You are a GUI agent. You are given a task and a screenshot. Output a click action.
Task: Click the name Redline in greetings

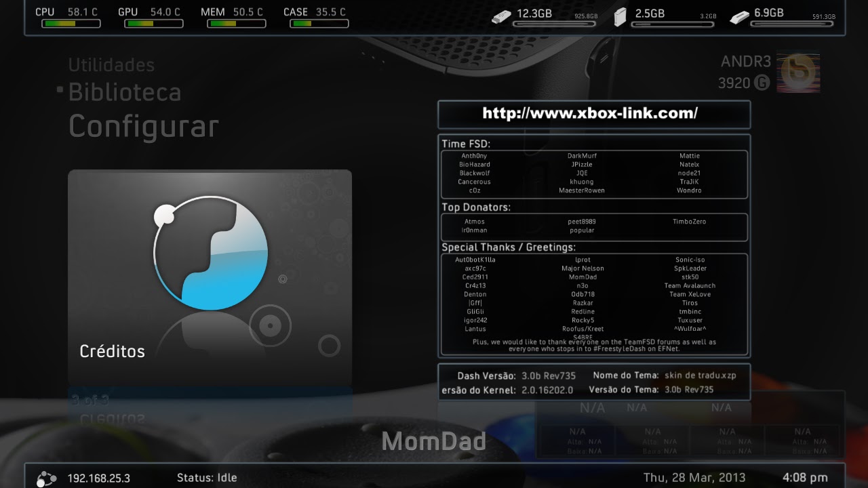tap(583, 312)
